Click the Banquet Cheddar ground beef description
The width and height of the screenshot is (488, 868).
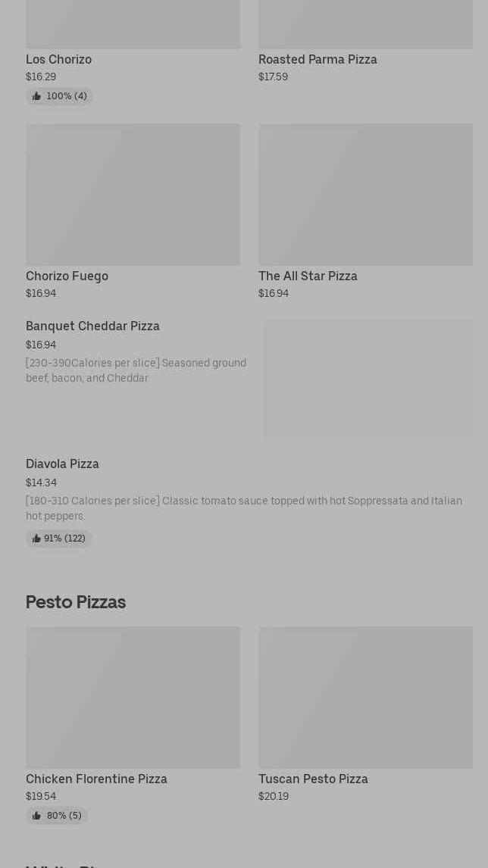click(x=136, y=370)
